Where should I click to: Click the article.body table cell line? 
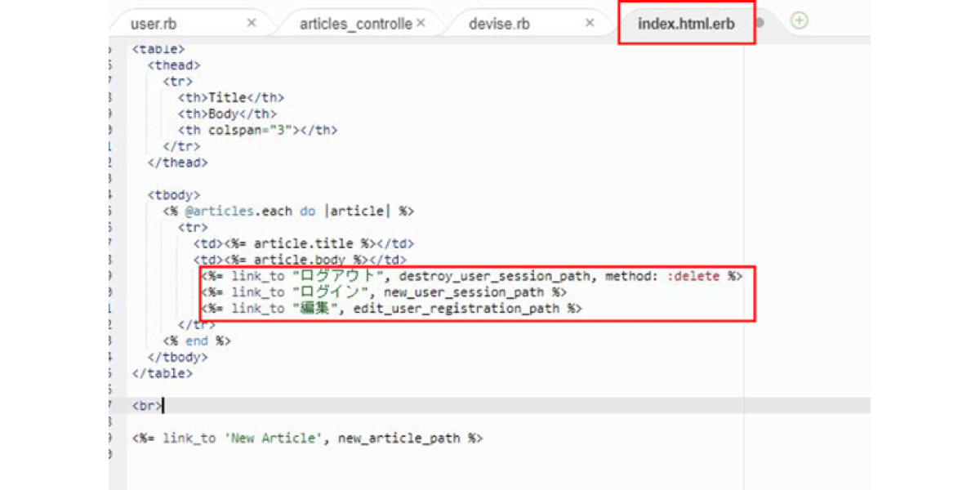[300, 260]
